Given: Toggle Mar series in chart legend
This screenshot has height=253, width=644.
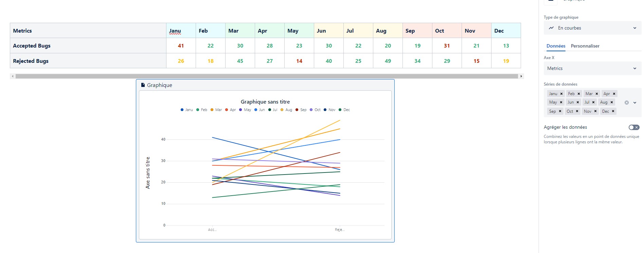Looking at the screenshot, I should click(216, 110).
